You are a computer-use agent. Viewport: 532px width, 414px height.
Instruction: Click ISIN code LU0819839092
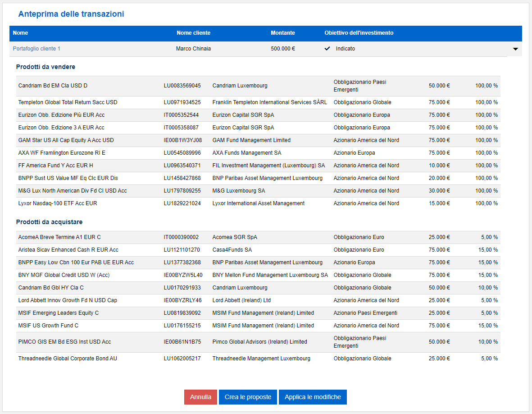coord(182,313)
